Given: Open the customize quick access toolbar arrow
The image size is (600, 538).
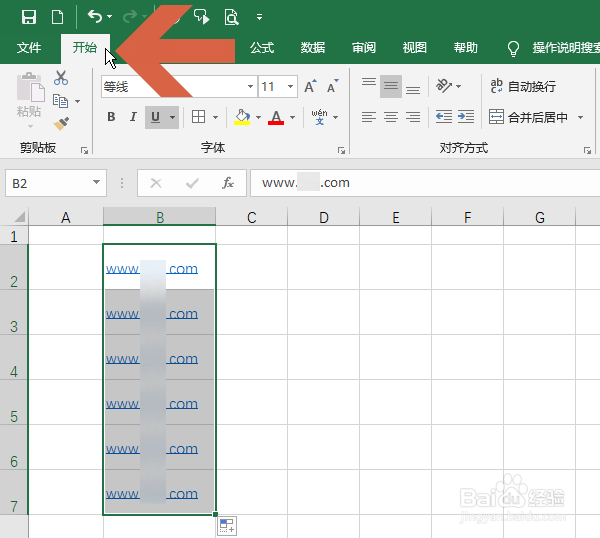Looking at the screenshot, I should coord(259,17).
